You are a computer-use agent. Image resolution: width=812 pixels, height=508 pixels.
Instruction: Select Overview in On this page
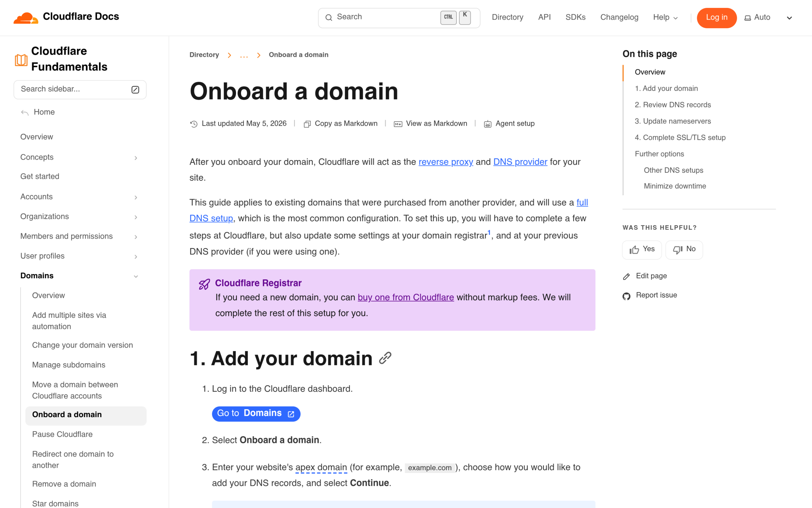click(x=650, y=72)
